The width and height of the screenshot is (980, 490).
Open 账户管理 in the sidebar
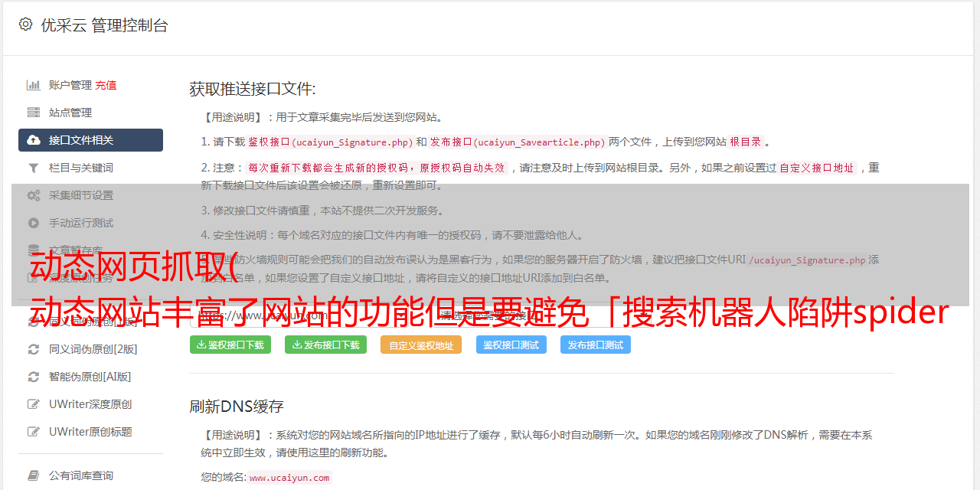coord(70,85)
